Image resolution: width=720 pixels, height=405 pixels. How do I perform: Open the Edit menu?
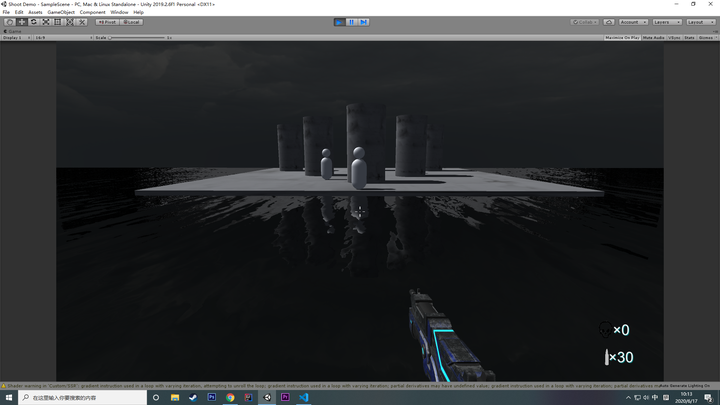point(19,12)
